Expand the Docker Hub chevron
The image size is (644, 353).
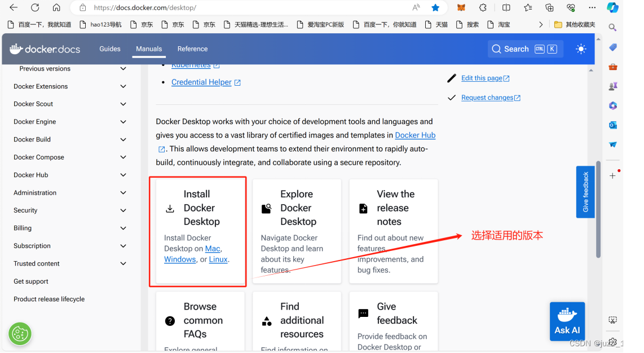[x=123, y=175]
